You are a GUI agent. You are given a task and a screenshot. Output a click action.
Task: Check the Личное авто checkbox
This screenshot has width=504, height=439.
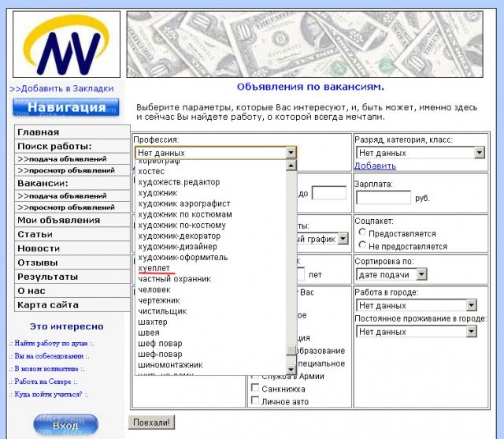[x=255, y=400]
